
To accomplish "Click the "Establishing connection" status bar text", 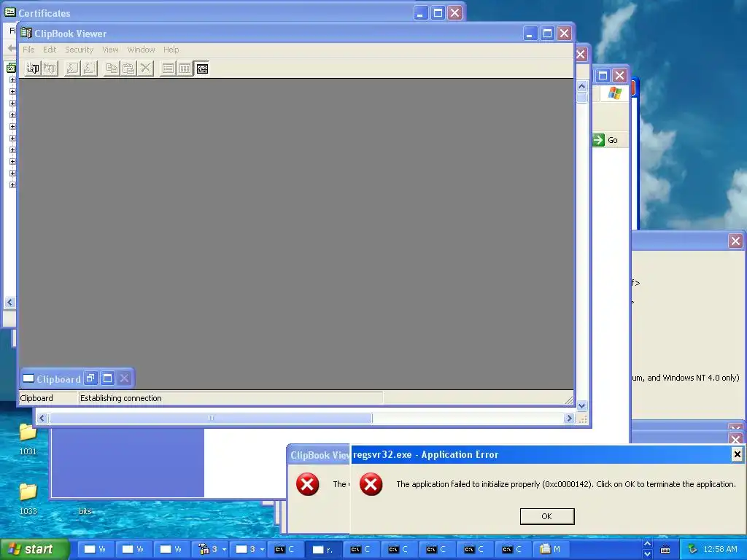I will 120,398.
